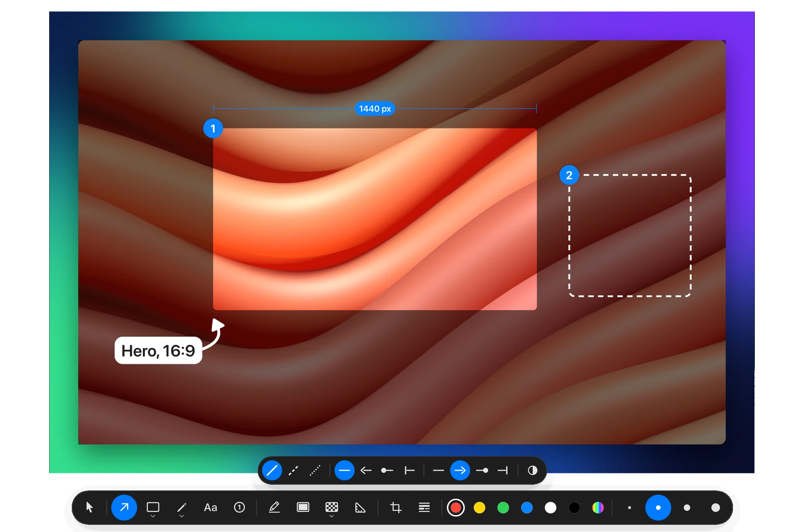Switch to the dashed line style

[x=293, y=470]
